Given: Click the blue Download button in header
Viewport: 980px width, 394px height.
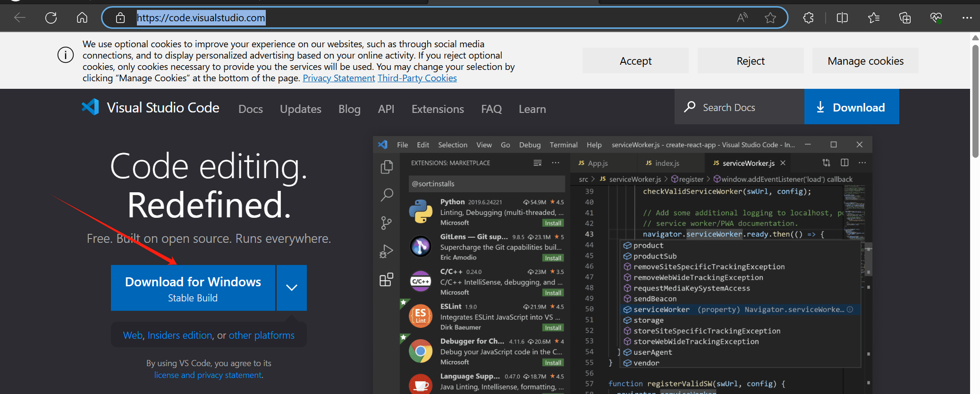Looking at the screenshot, I should pyautogui.click(x=852, y=107).
